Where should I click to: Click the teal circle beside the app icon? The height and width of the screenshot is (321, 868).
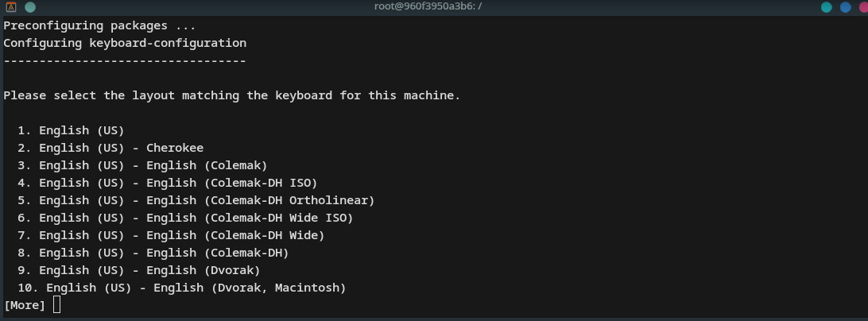click(x=30, y=7)
